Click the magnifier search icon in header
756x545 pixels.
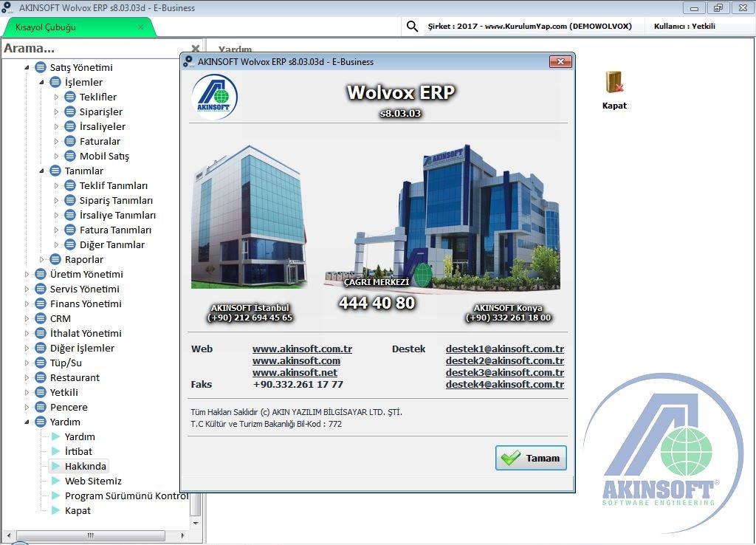(412, 26)
